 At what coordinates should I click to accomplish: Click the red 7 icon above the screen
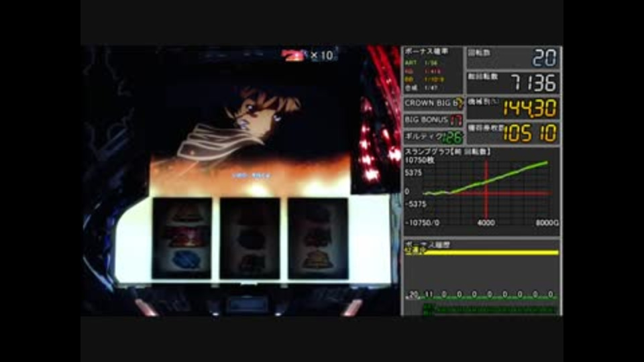[294, 56]
